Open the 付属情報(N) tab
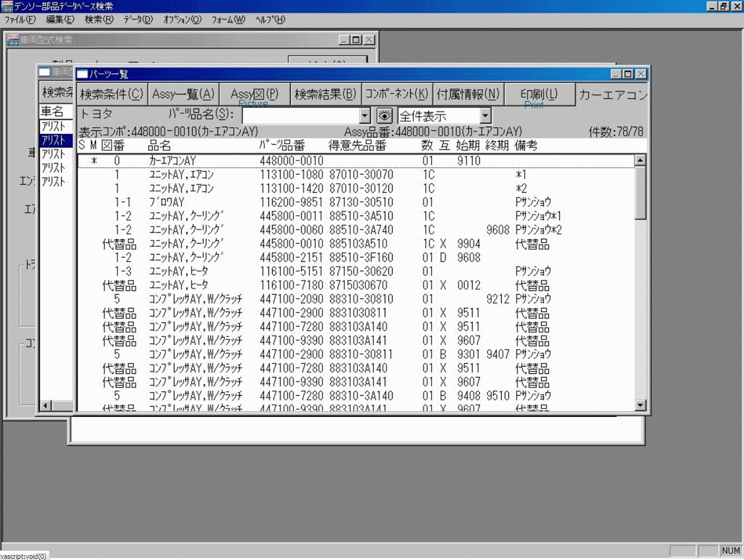 (468, 94)
